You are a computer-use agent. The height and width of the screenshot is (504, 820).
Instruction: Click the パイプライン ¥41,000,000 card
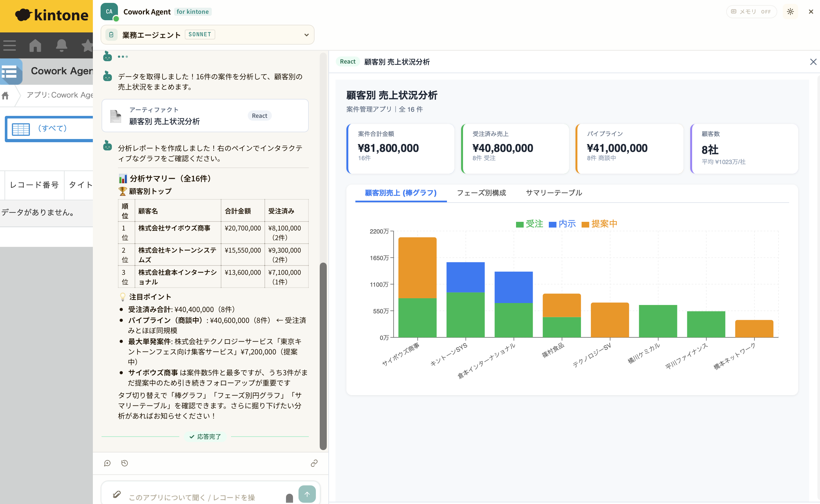pyautogui.click(x=629, y=149)
